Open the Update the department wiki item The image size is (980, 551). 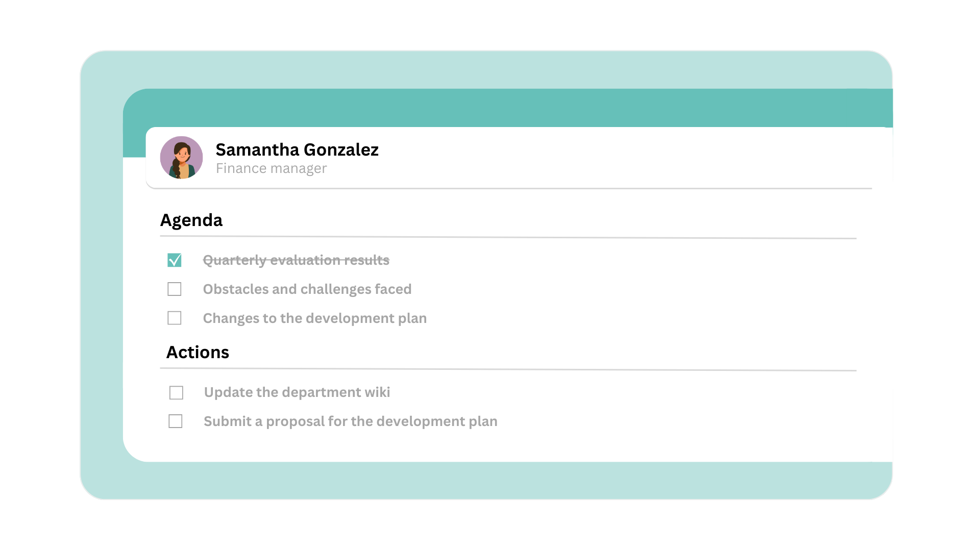pos(297,392)
